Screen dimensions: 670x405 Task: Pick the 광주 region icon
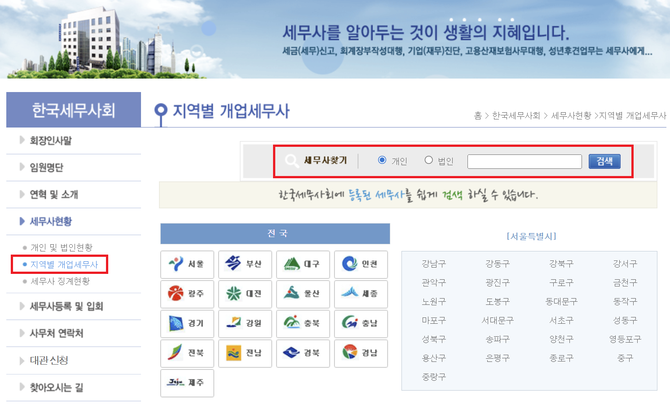tap(186, 294)
